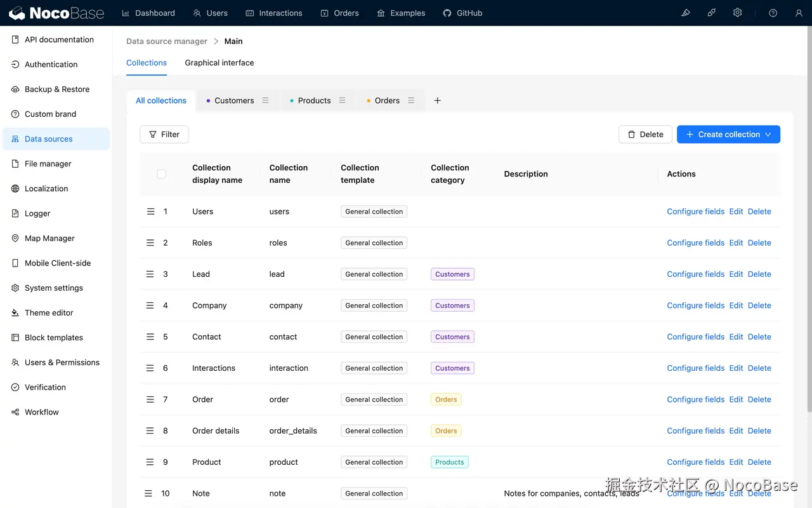The width and height of the screenshot is (812, 508).
Task: Check the select-all checkbox in the table header
Action: pos(162,173)
